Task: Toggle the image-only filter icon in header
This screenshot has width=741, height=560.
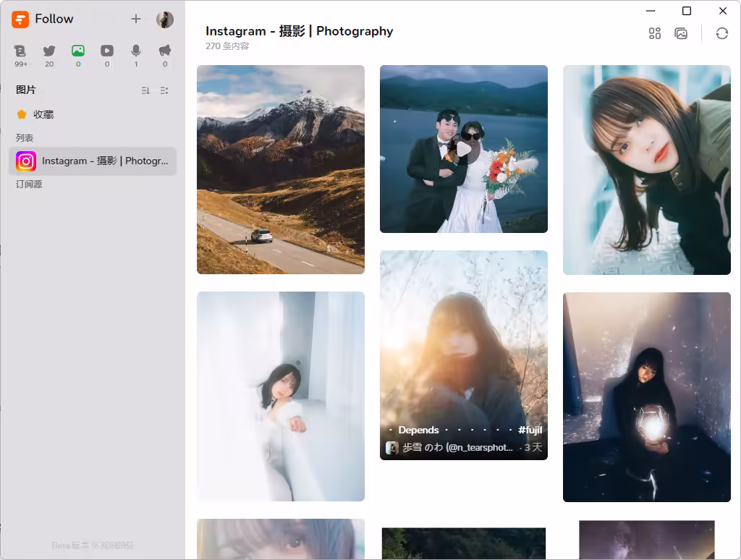Action: coord(681,33)
